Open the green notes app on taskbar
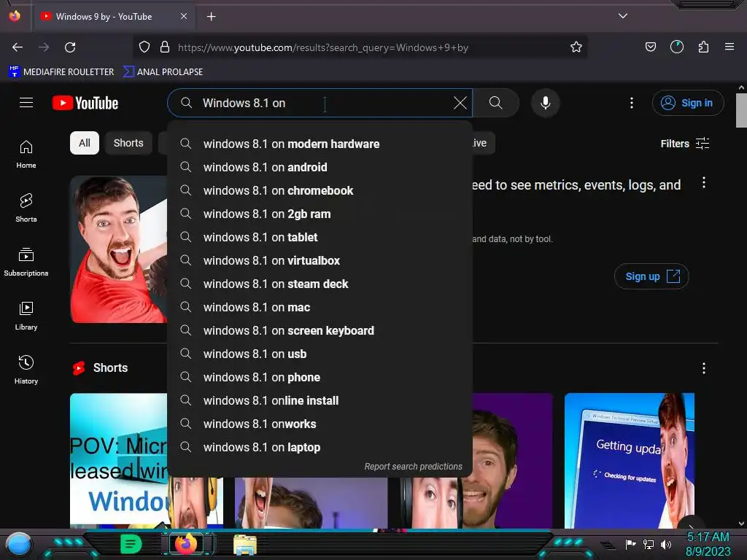The image size is (747, 560). pyautogui.click(x=131, y=544)
